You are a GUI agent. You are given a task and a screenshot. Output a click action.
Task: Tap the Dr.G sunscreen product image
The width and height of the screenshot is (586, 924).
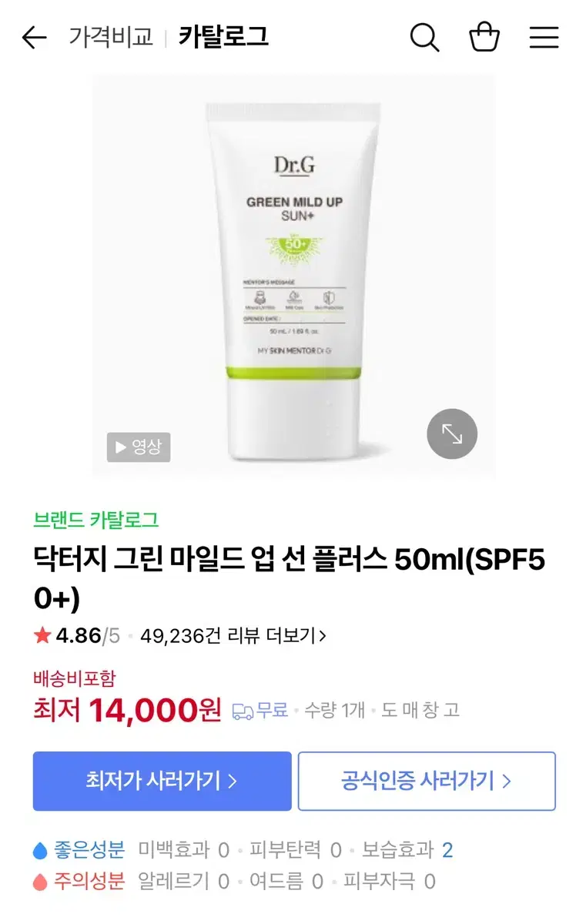(293, 277)
